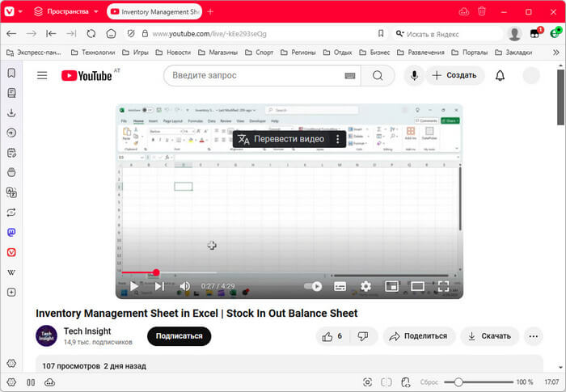Open the search engine dropdown in Yandex field
This screenshot has width=566, height=392.
[x=401, y=34]
